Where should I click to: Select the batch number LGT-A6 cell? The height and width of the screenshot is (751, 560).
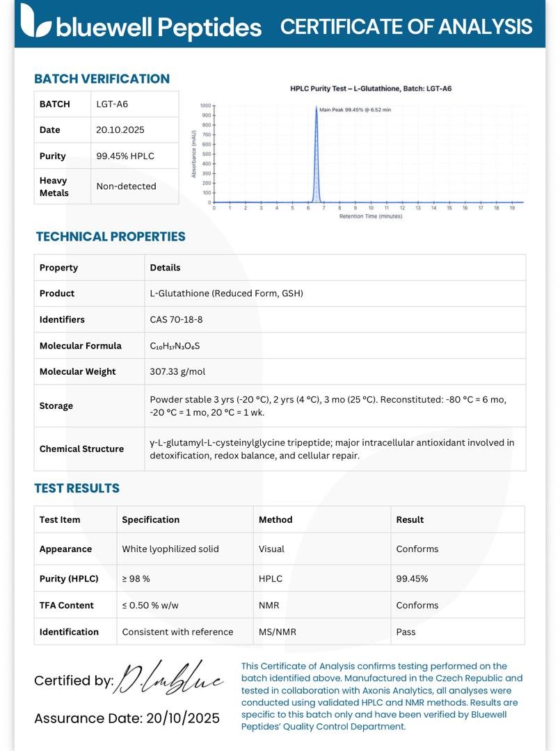click(x=135, y=104)
